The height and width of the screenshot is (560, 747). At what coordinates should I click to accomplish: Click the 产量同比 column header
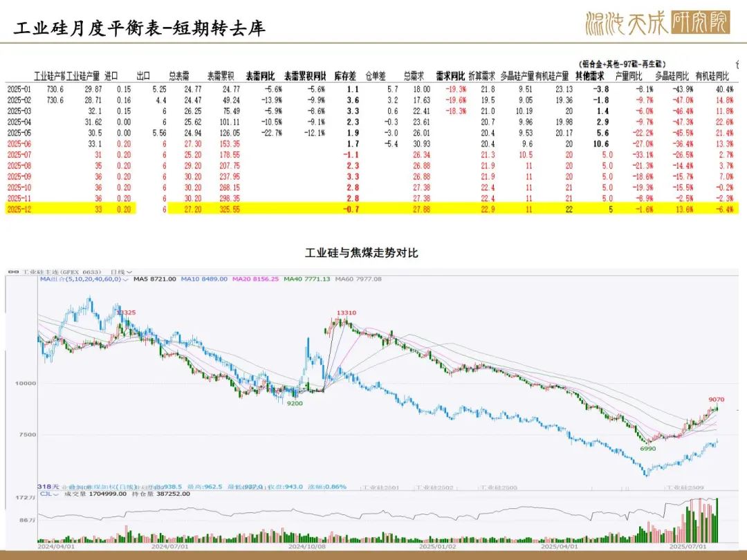coord(628,76)
